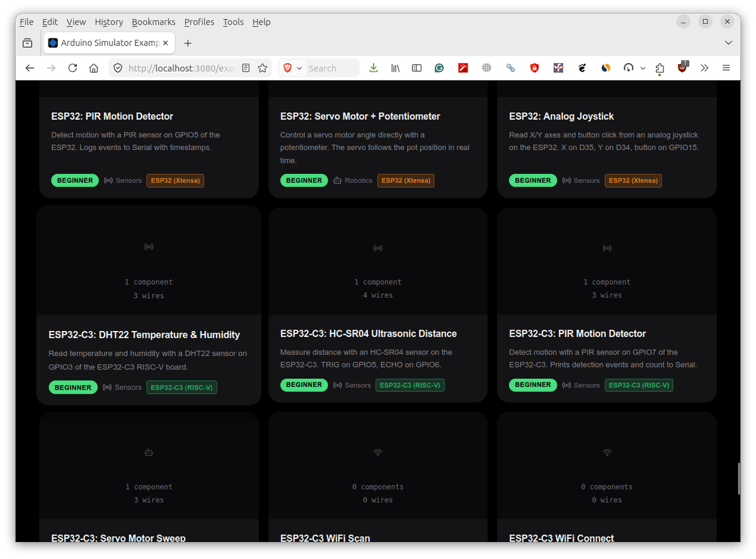Image resolution: width=756 pixels, height=559 pixels.
Task: Expand the search engine dropdown in the search bar
Action: pyautogui.click(x=299, y=67)
